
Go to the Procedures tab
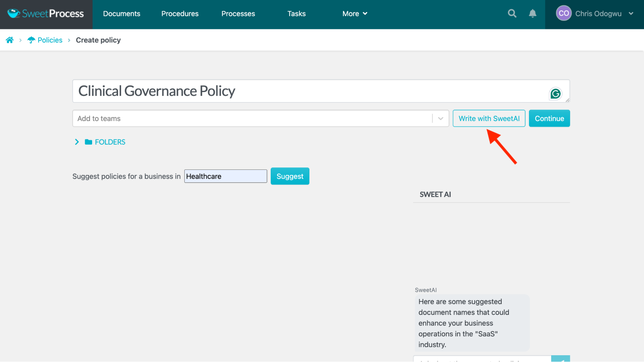point(180,14)
